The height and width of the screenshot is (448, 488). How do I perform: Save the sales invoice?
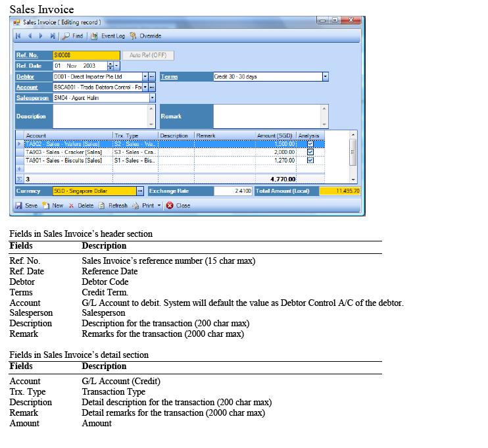point(26,205)
